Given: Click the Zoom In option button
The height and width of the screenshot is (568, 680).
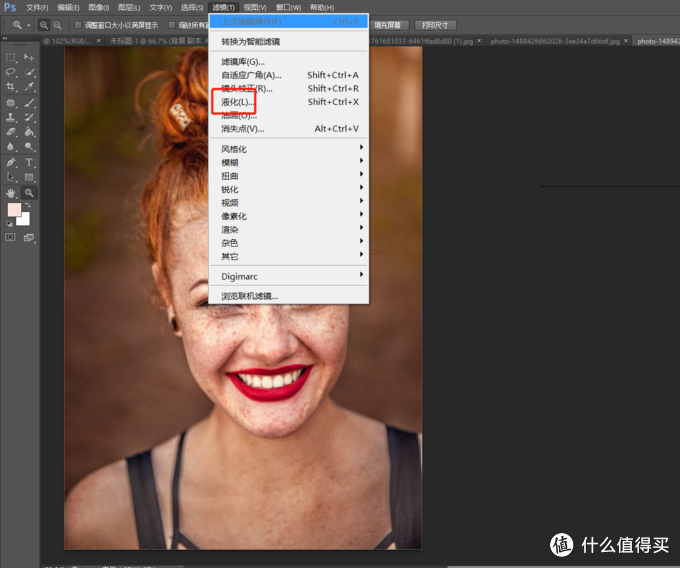Looking at the screenshot, I should 44,25.
